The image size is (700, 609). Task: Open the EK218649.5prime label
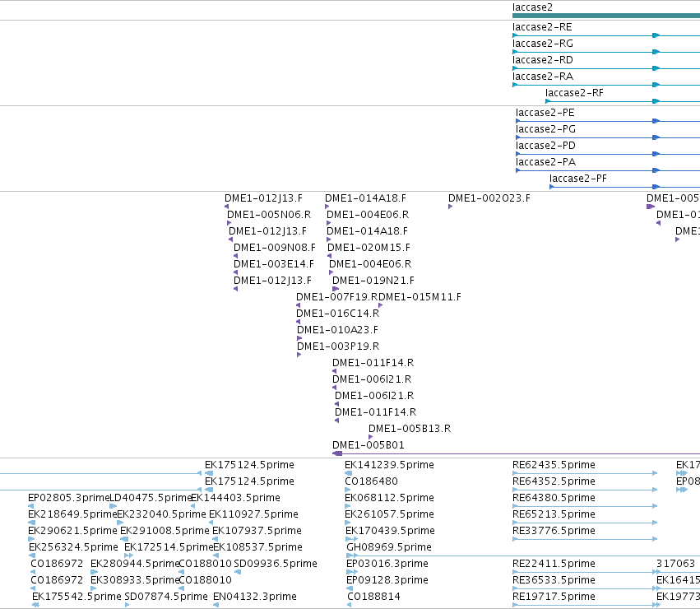pyautogui.click(x=72, y=514)
